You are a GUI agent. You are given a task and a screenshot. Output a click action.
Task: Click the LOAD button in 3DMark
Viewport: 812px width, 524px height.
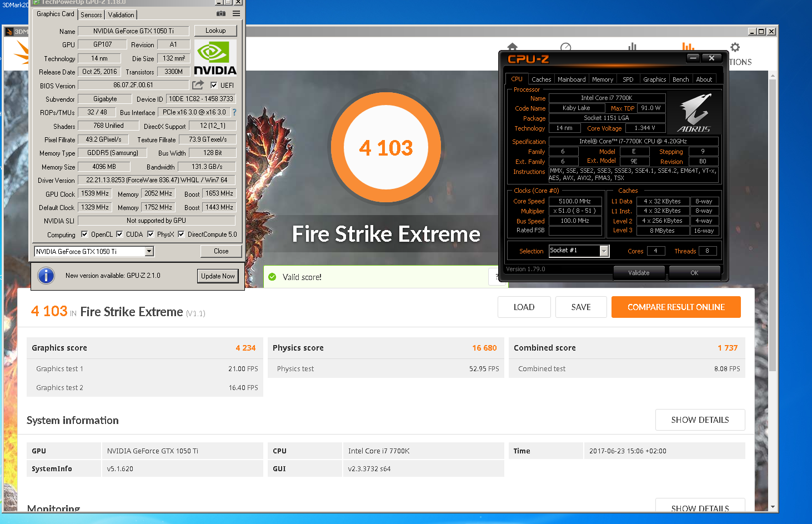pos(524,307)
